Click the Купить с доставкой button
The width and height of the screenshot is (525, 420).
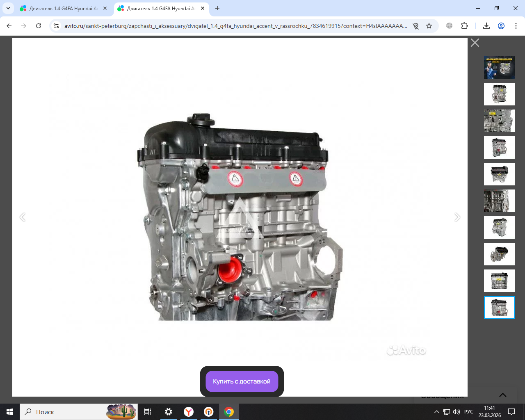tap(242, 381)
